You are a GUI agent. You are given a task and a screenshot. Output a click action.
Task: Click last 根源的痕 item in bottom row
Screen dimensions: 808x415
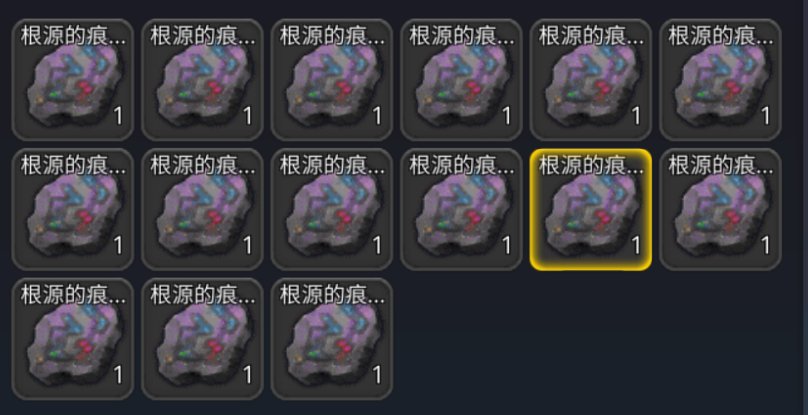coord(332,339)
